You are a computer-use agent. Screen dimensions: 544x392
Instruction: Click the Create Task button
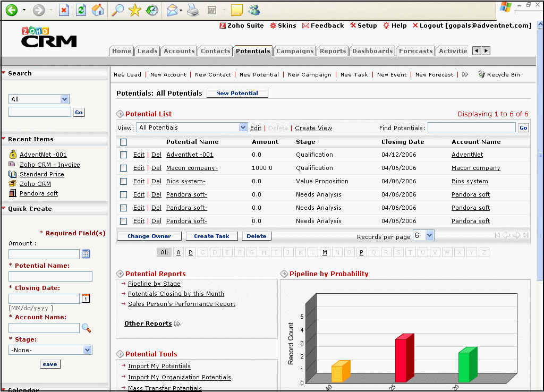(211, 236)
